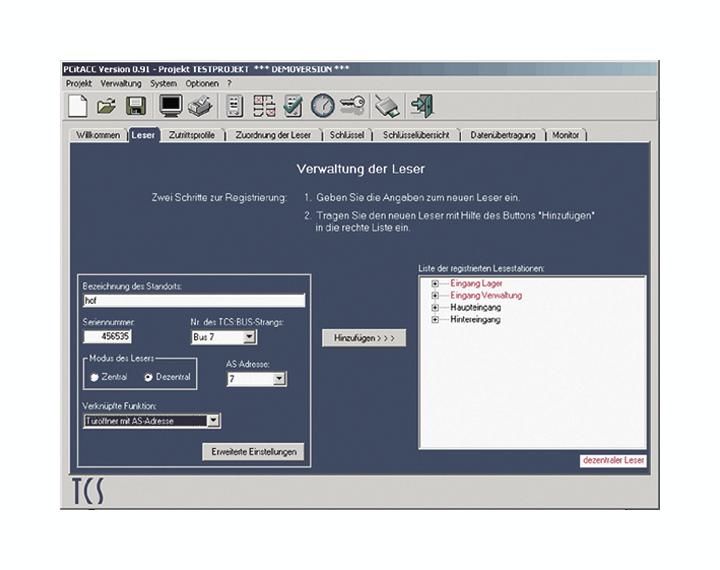Open the TCS:BUS-Strang dropdown showing Bus 7
The width and height of the screenshot is (720, 570).
[x=249, y=338]
